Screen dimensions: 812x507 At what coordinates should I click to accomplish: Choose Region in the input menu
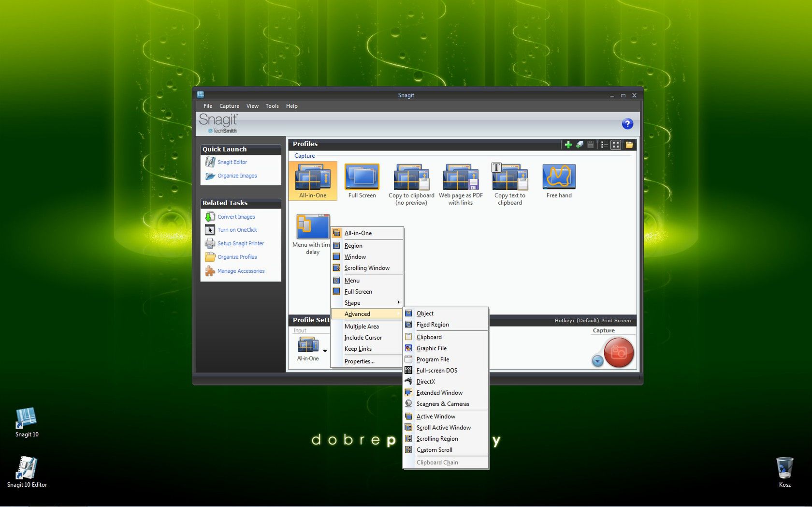coord(367,246)
